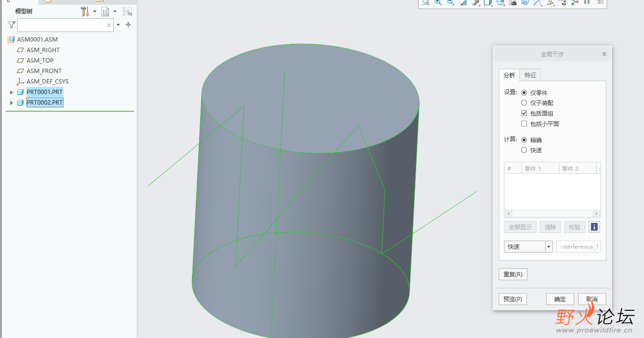Clear the model tree search with X
Image resolution: width=644 pixels, height=338 pixels.
click(109, 25)
